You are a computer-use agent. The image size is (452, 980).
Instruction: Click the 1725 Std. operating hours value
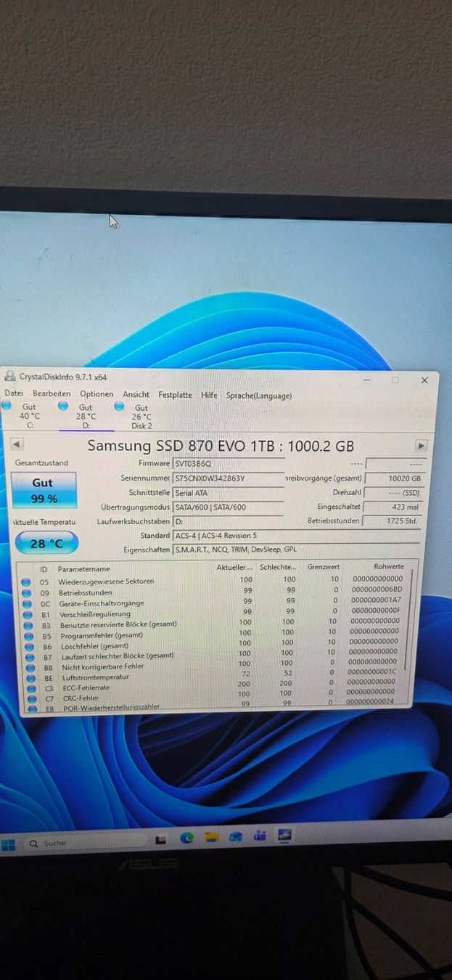click(x=394, y=521)
